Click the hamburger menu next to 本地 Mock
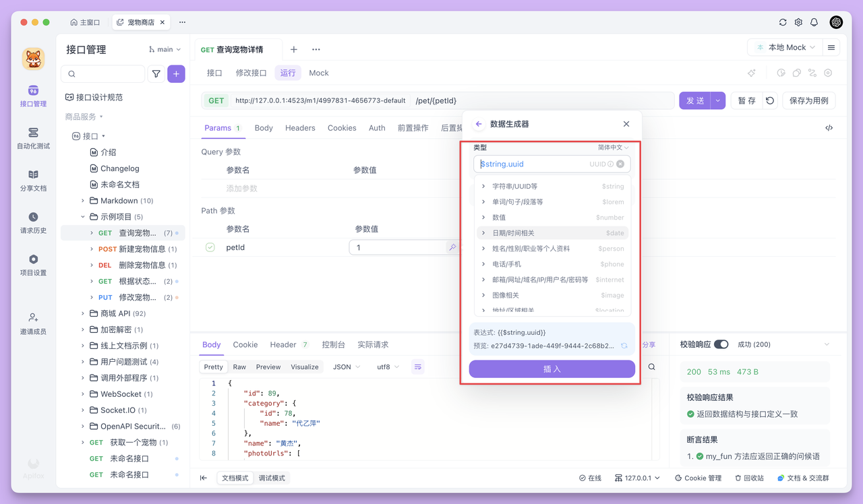 click(x=831, y=48)
